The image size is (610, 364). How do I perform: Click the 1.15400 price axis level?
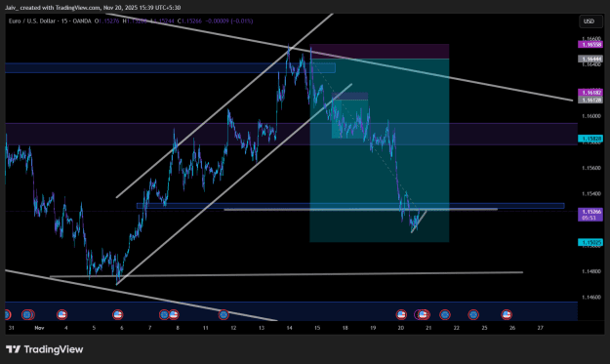pyautogui.click(x=591, y=193)
